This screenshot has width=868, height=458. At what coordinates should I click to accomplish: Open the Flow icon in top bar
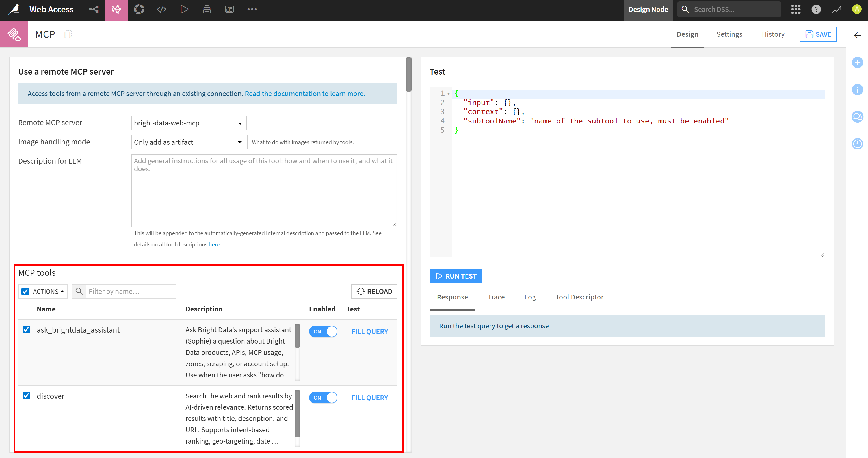[x=94, y=9]
